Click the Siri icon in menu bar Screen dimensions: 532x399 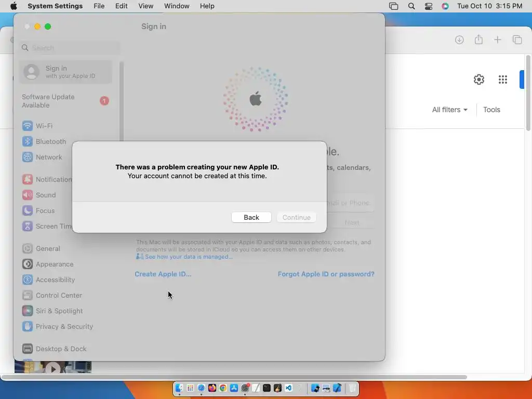click(x=445, y=6)
